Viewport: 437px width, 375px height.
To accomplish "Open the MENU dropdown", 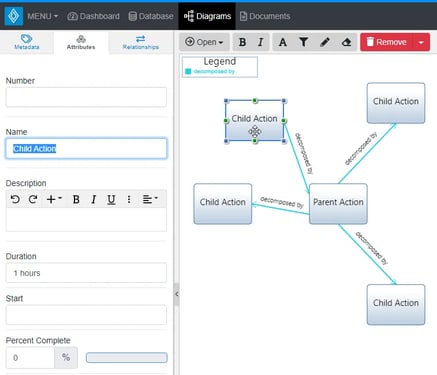I will tap(43, 16).
